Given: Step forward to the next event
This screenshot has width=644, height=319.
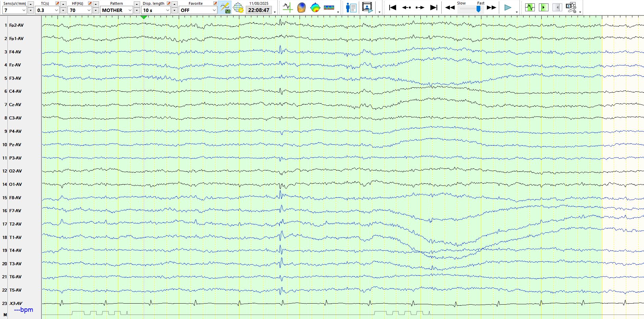Looking at the screenshot, I should [420, 8].
